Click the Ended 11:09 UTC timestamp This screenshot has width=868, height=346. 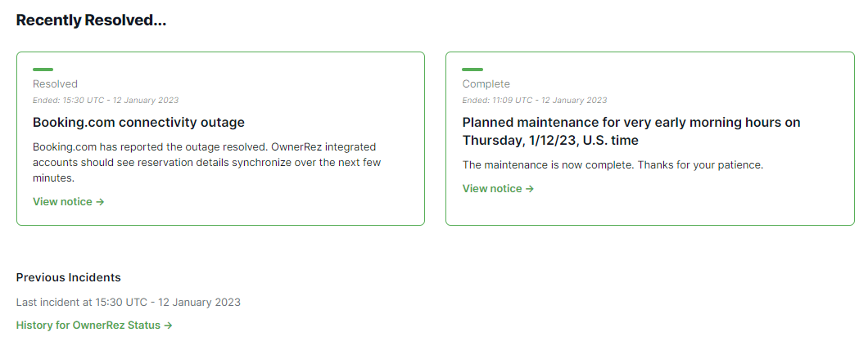coord(535,101)
